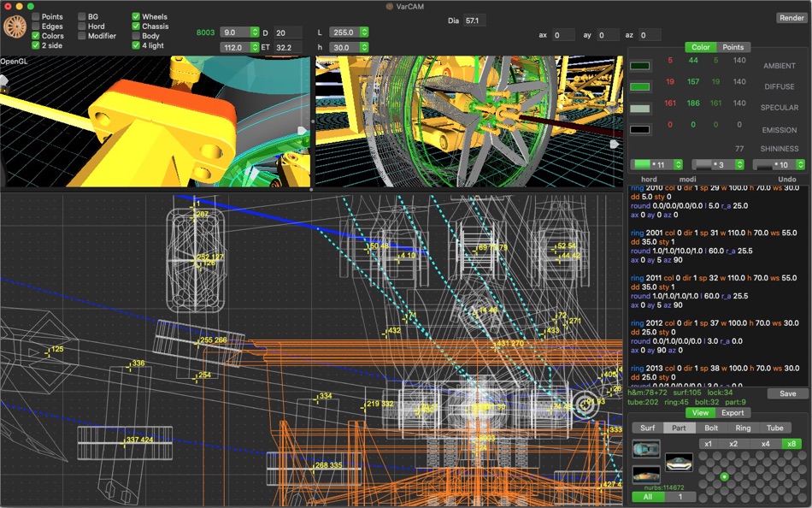Open the Emission color swatch
812x508 pixels.
(x=640, y=130)
